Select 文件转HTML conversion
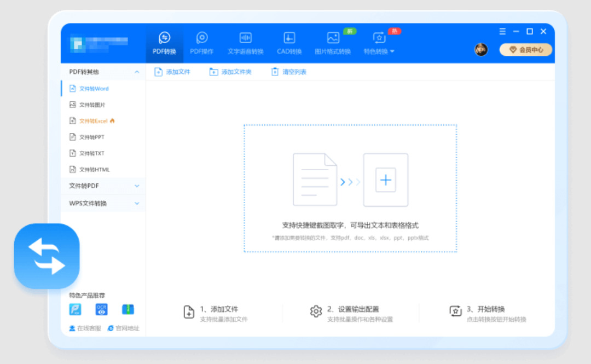Image resolution: width=591 pixels, height=364 pixels. (103, 169)
